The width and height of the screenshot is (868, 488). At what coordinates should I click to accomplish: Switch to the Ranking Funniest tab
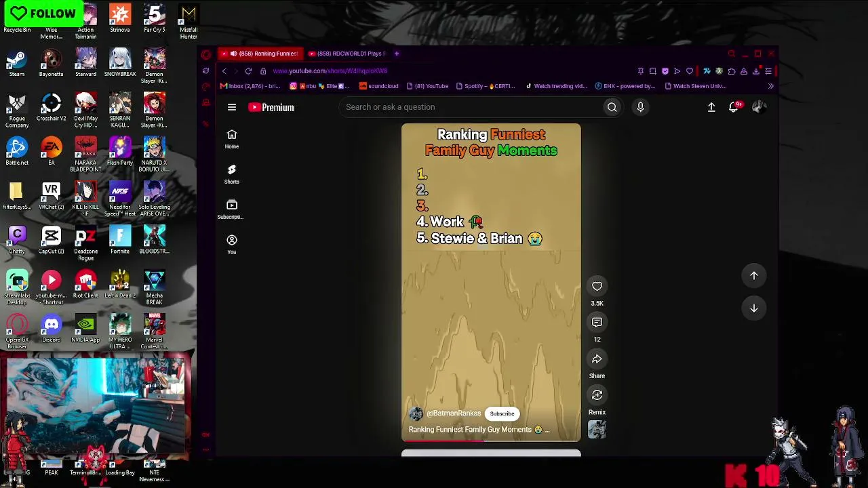pyautogui.click(x=261, y=54)
